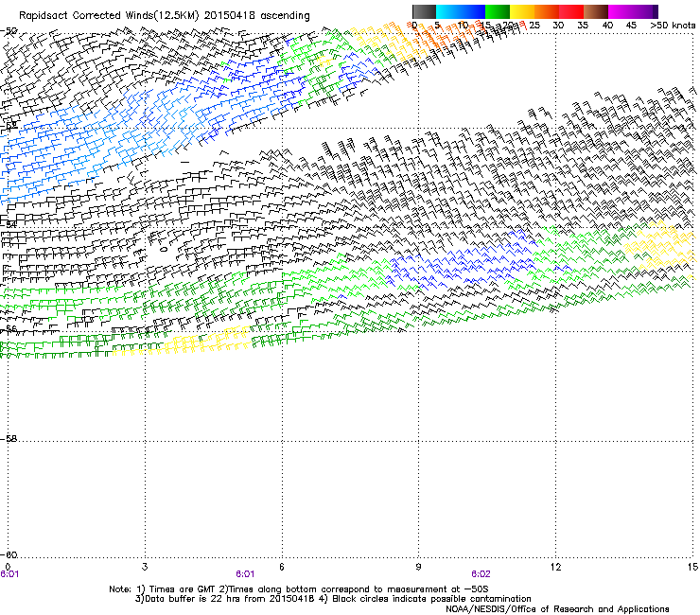This screenshot has height=615, width=700.
Task: Click the '-58' latitude axis label
Action: [9, 439]
